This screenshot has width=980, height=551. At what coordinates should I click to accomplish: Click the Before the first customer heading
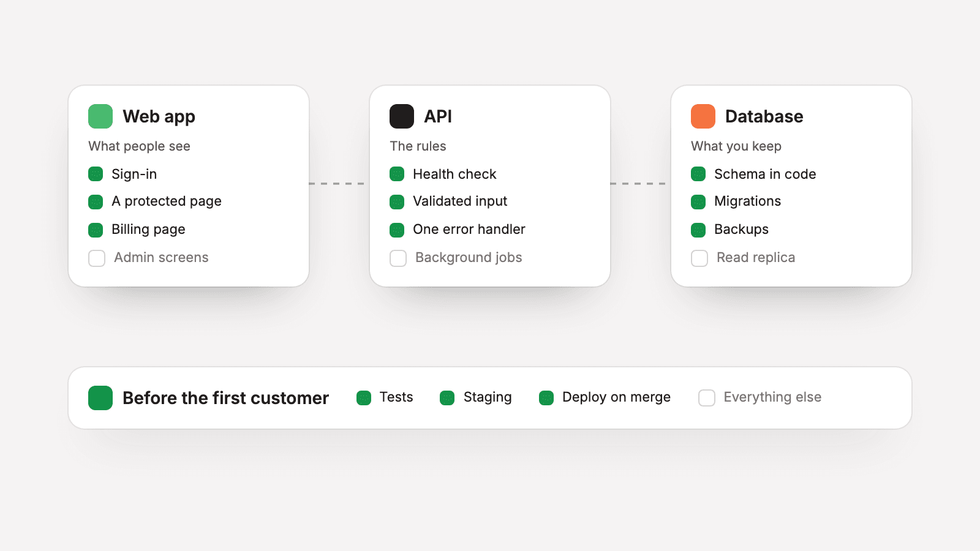coord(225,398)
